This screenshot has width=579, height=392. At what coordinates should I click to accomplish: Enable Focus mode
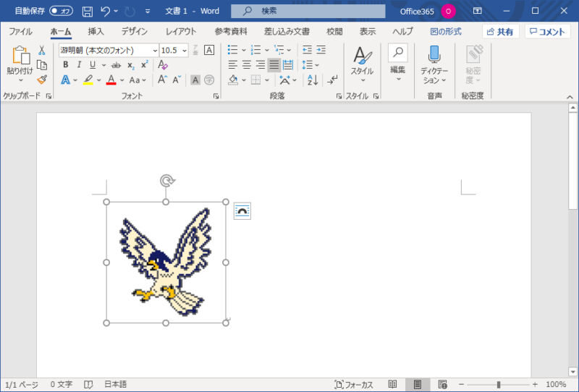[x=353, y=385]
